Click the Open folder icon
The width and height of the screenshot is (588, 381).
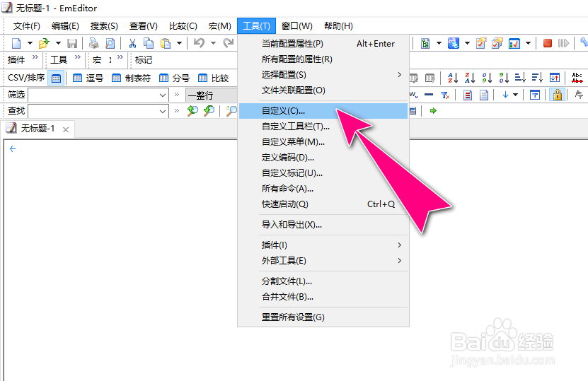44,43
